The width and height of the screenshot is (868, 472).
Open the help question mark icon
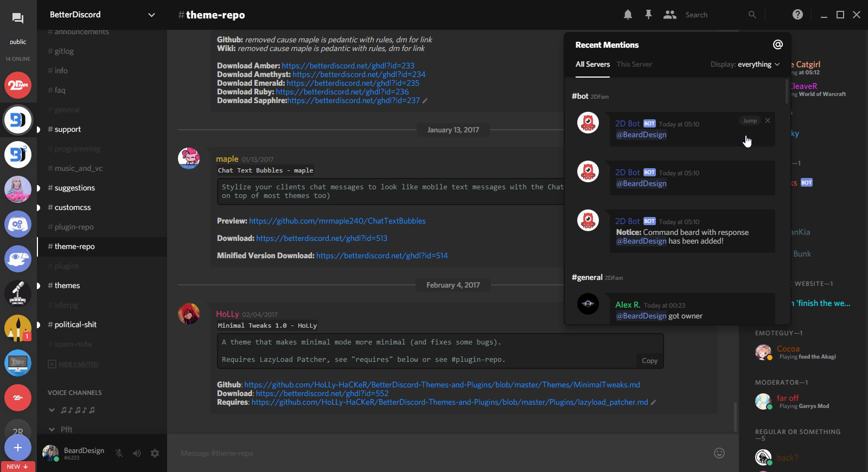(797, 15)
